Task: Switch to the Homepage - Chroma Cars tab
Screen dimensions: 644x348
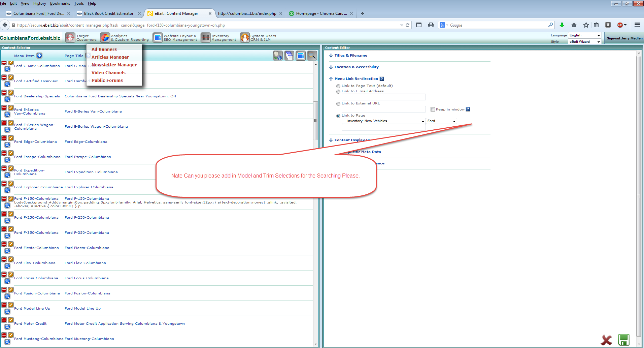Action: coord(321,13)
